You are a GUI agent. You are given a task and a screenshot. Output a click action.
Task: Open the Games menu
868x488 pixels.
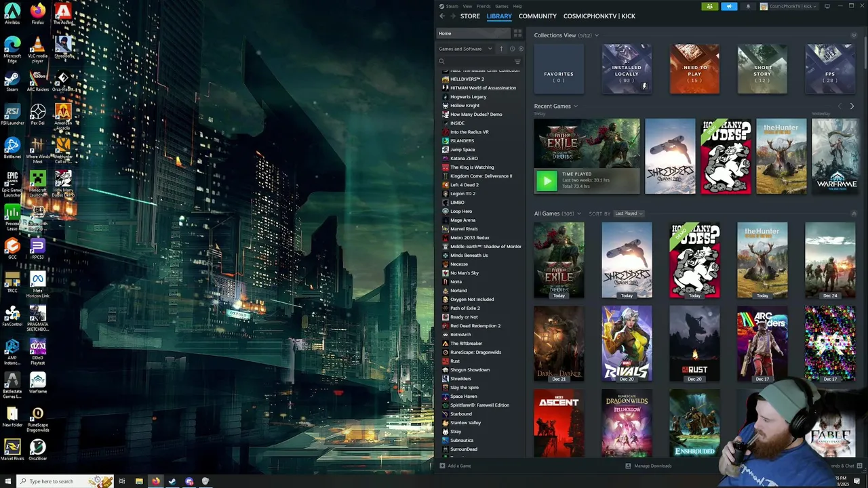pyautogui.click(x=502, y=6)
